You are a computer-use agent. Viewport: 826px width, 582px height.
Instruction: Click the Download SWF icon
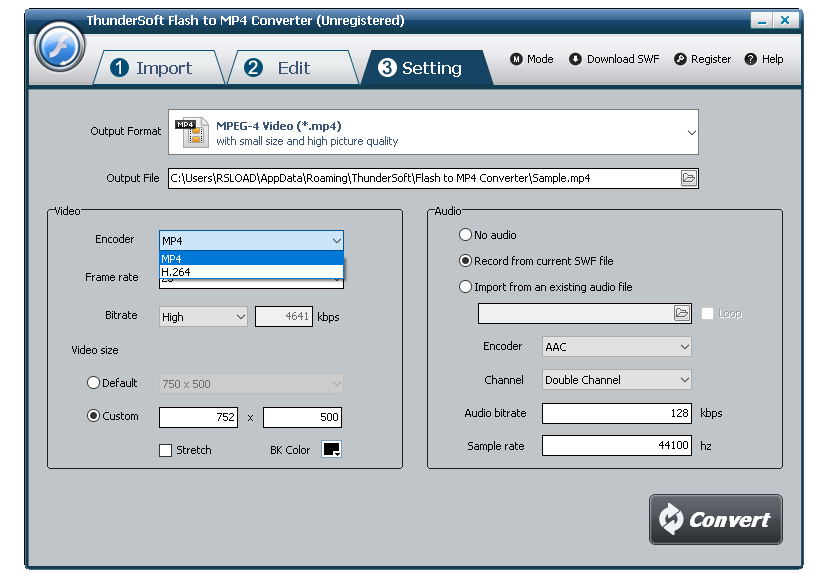click(574, 59)
